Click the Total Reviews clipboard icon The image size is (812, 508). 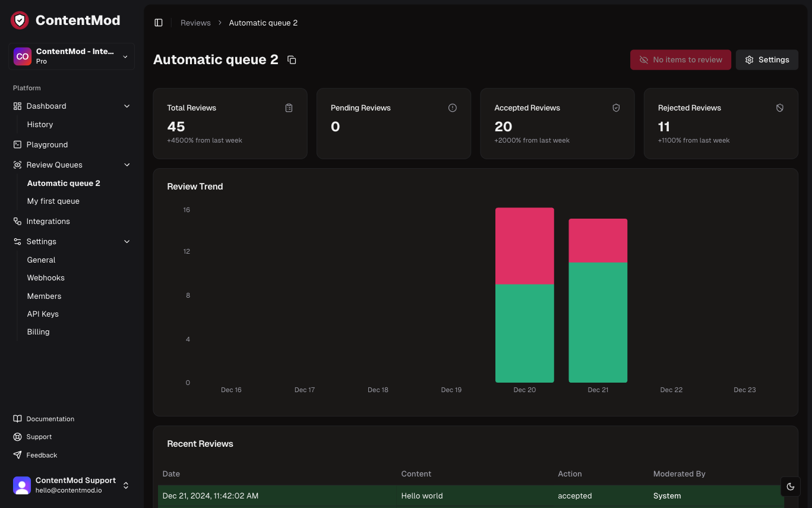tap(289, 108)
